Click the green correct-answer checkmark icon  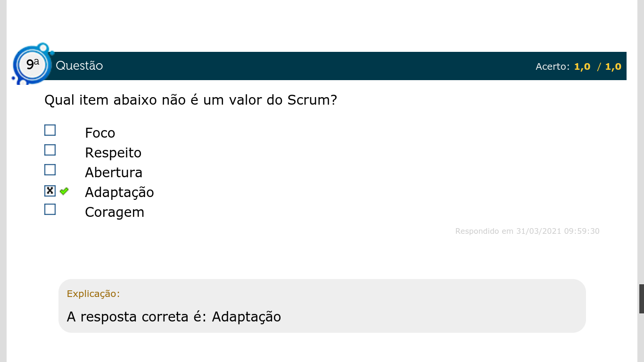64,191
